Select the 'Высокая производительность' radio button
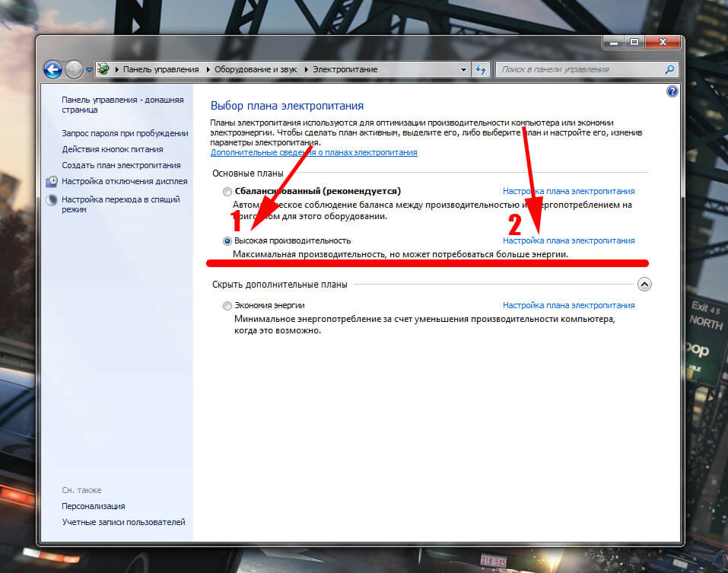Screen dimensions: 728x573 pyautogui.click(x=227, y=241)
